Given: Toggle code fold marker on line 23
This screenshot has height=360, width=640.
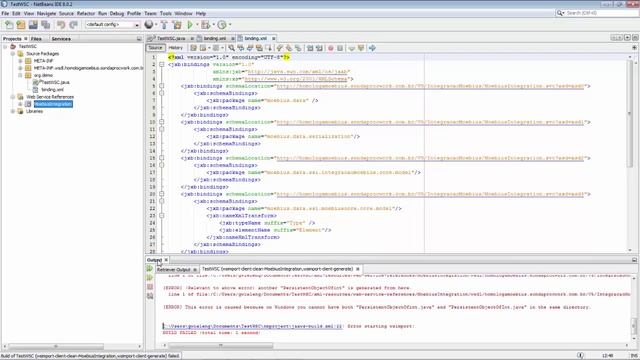Looking at the screenshot, I should pos(162,216).
